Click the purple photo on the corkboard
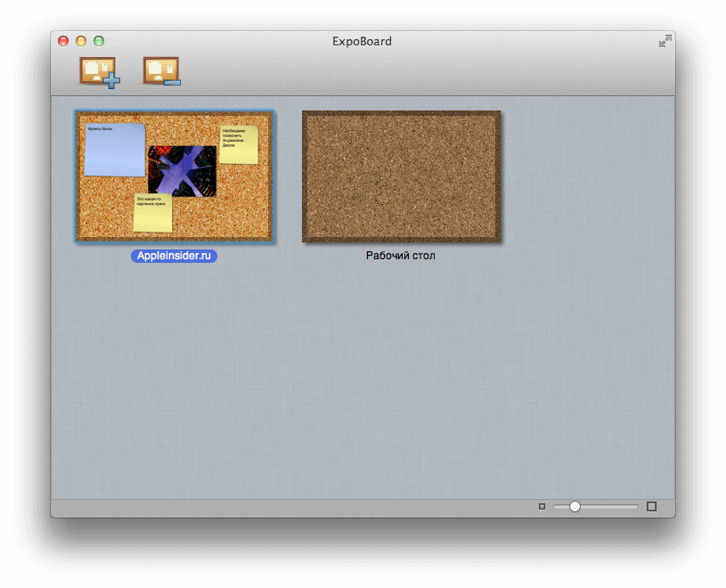 [183, 171]
